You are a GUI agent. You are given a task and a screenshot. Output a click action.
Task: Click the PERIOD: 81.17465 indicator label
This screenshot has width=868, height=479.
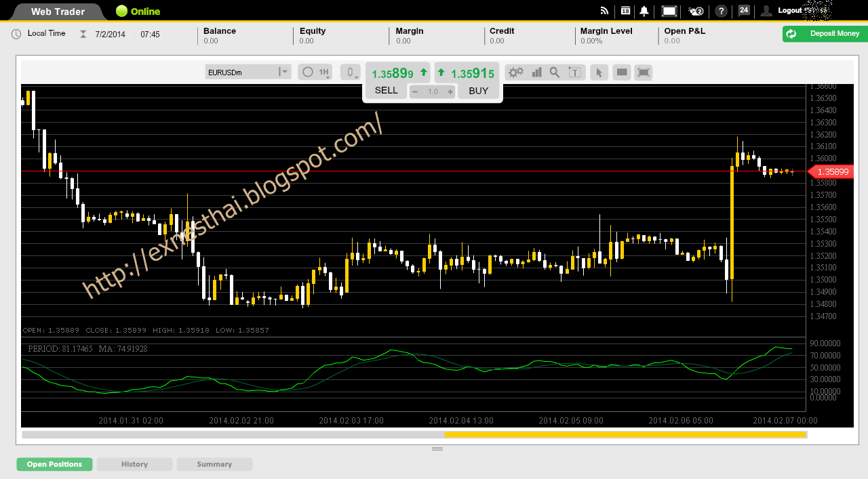tap(60, 349)
